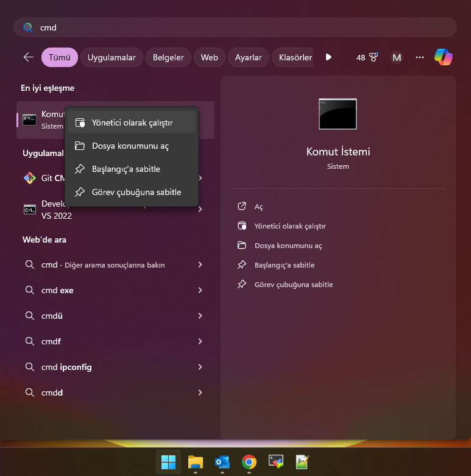Open File Explorer from the taskbar

195,462
